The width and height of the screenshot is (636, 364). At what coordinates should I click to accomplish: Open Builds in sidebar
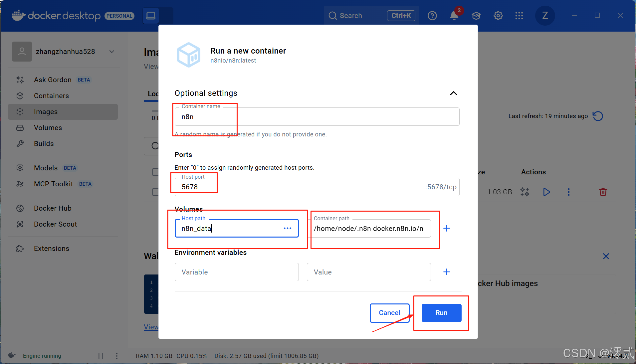click(x=63, y=144)
